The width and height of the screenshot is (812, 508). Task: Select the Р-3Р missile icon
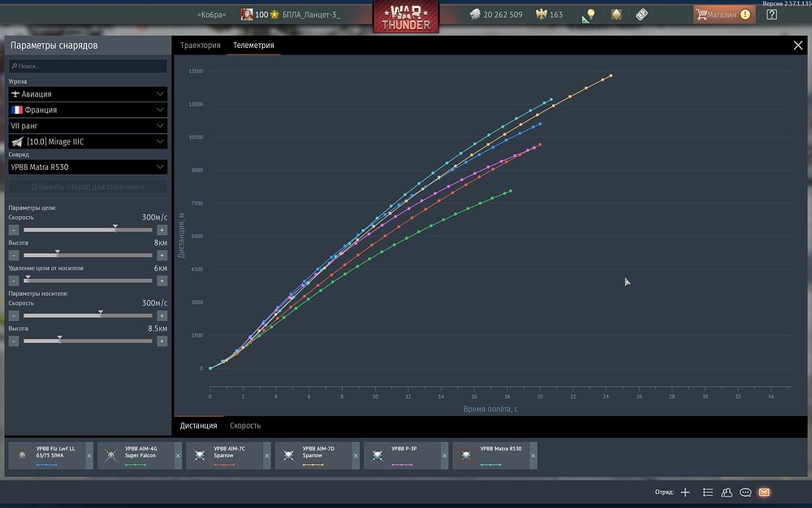coord(378,456)
